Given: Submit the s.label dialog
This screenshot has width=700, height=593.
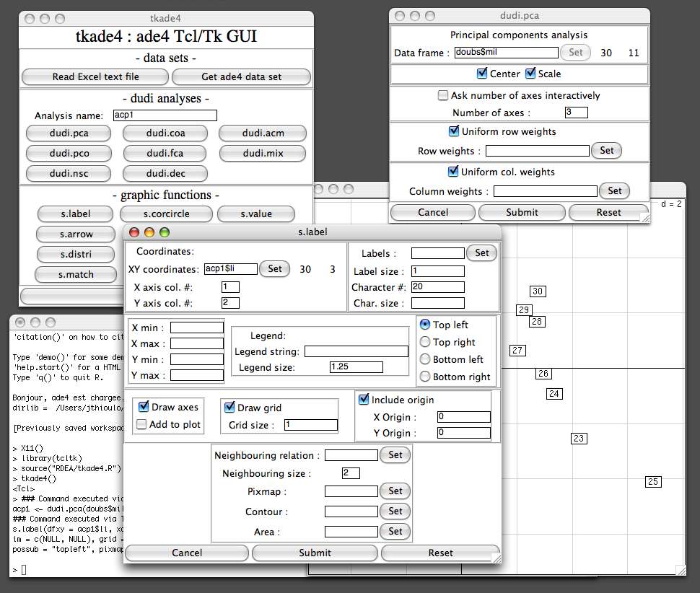Looking at the screenshot, I should [315, 553].
